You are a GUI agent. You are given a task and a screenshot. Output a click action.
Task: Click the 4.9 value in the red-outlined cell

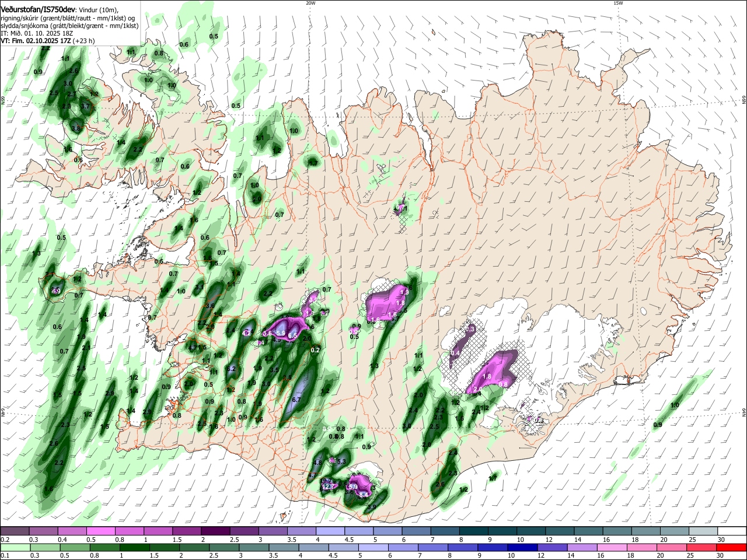pyautogui.click(x=56, y=290)
